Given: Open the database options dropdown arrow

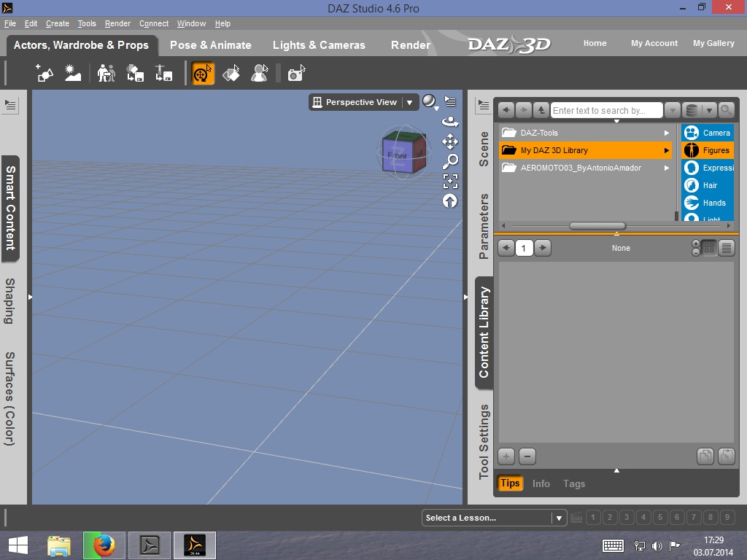Looking at the screenshot, I should [x=709, y=110].
